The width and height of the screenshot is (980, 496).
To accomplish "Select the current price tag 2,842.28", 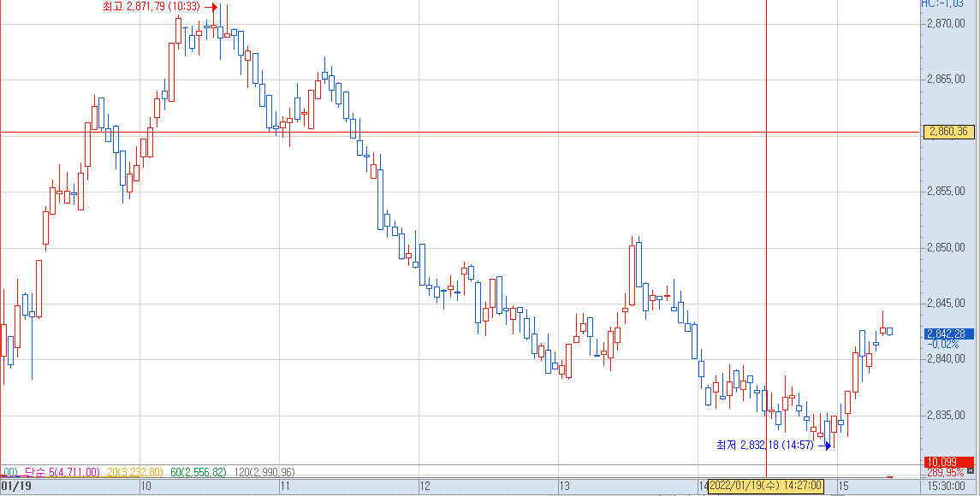I will coord(948,334).
